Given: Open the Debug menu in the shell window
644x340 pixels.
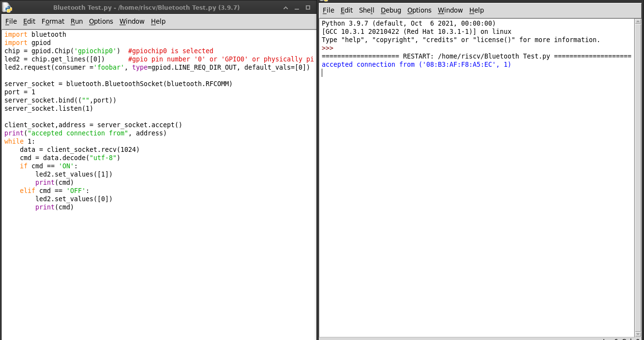Looking at the screenshot, I should point(390,10).
